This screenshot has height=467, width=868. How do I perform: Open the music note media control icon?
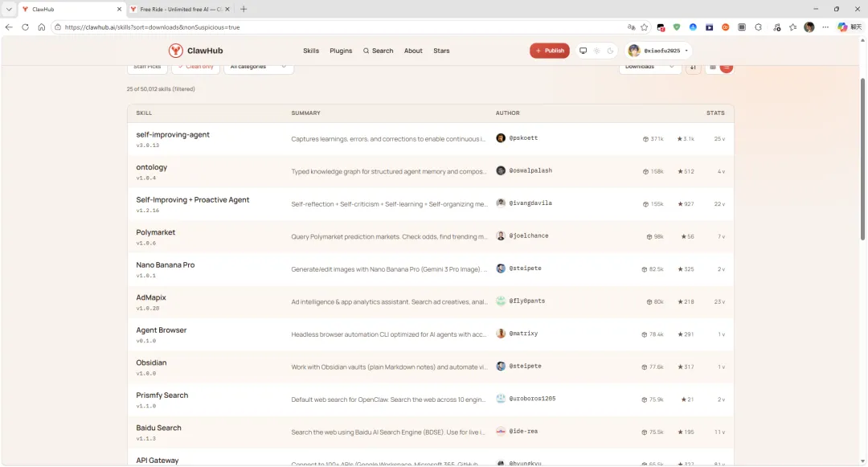tap(776, 27)
